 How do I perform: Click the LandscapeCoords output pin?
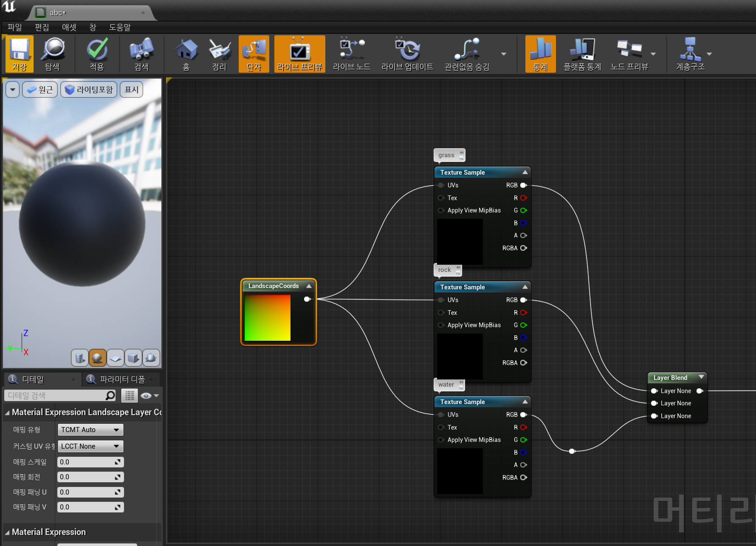tap(307, 299)
